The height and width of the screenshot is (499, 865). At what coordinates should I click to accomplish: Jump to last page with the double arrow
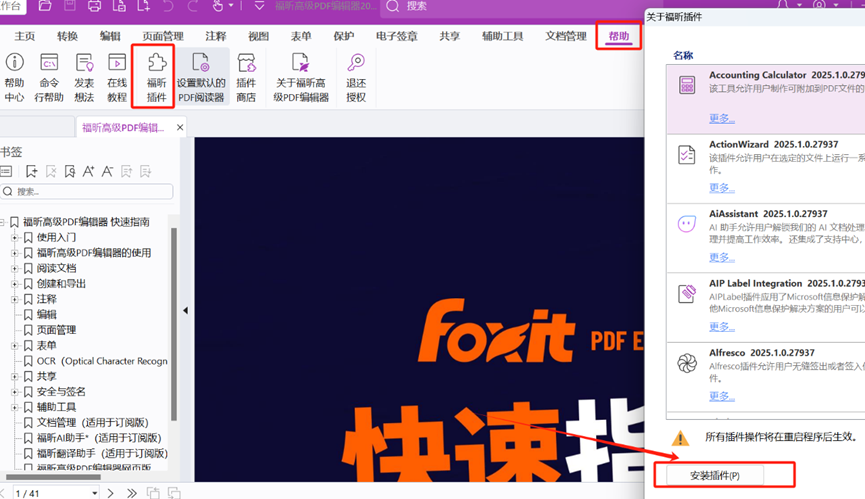click(x=131, y=493)
